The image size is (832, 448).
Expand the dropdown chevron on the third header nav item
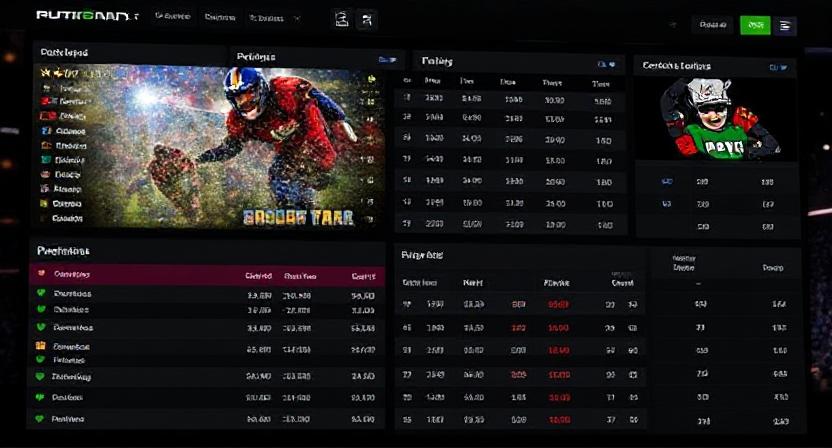(x=297, y=18)
